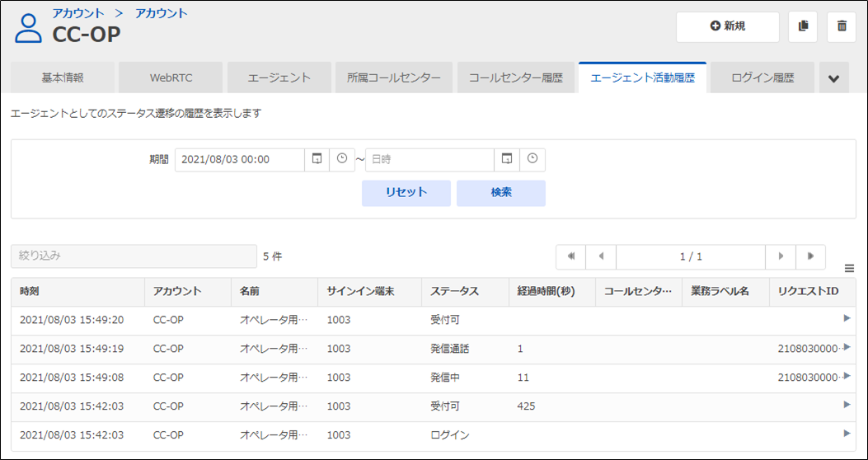Sort by 経過時間(秒) column header

pos(552,292)
